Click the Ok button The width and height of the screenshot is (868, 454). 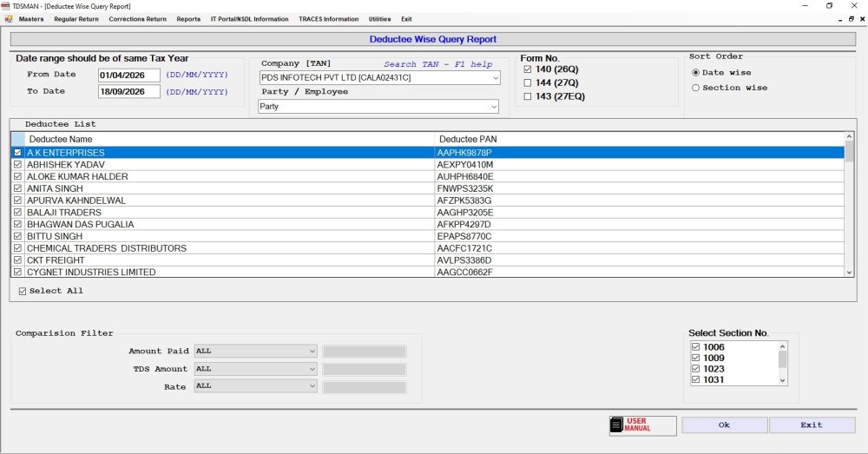724,425
